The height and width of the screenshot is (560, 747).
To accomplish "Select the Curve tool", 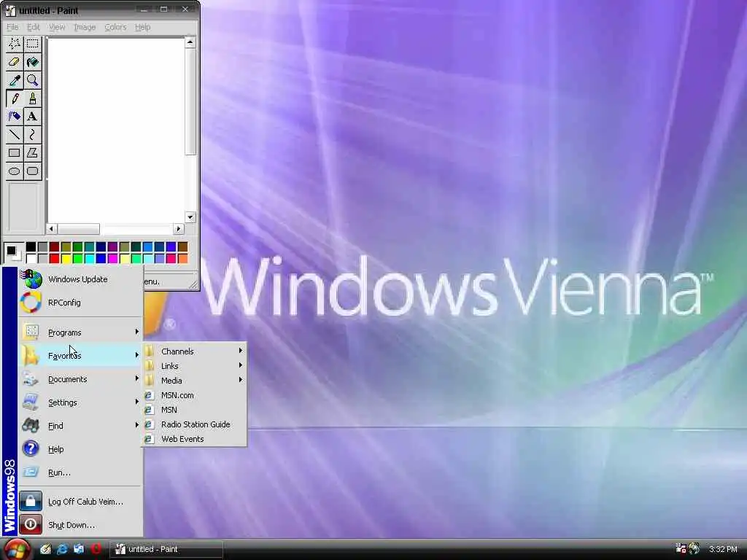I will [32, 135].
